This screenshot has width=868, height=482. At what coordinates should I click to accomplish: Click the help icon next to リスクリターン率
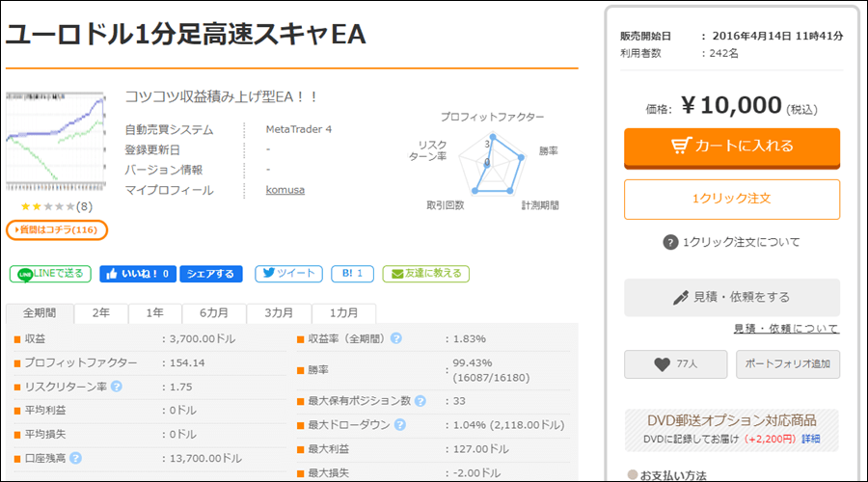[117, 387]
